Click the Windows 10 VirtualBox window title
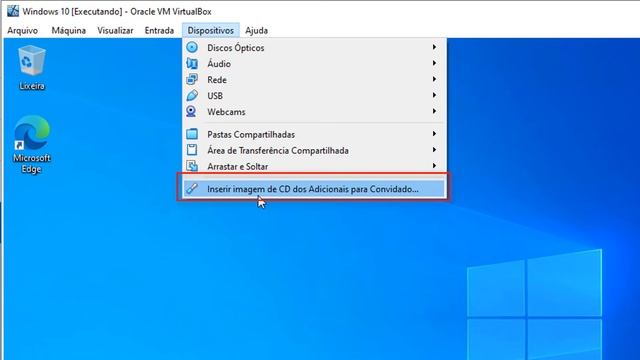This screenshot has width=640, height=360. [117, 11]
